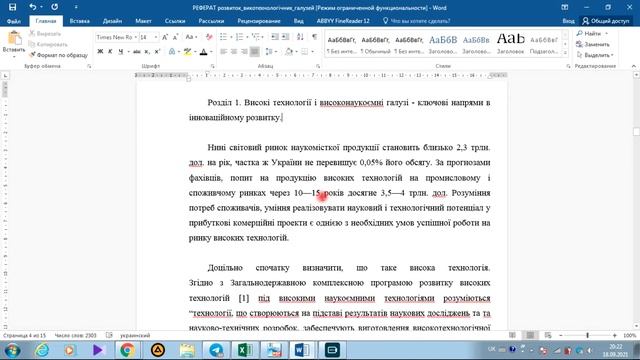Image resolution: width=640 pixels, height=360 pixels.
Task: Click the украинский language indicator in status bar
Action: [135, 335]
